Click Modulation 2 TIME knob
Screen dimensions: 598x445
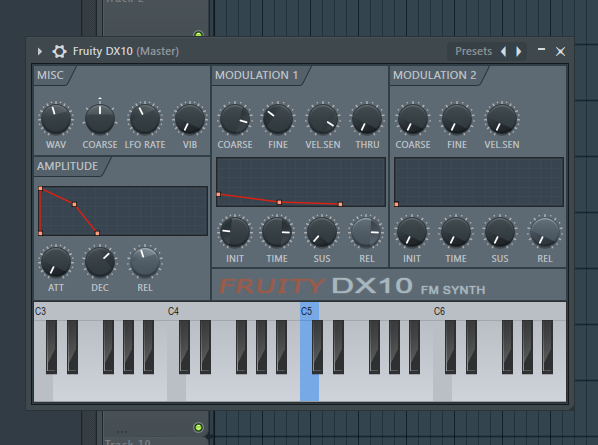[x=456, y=232]
